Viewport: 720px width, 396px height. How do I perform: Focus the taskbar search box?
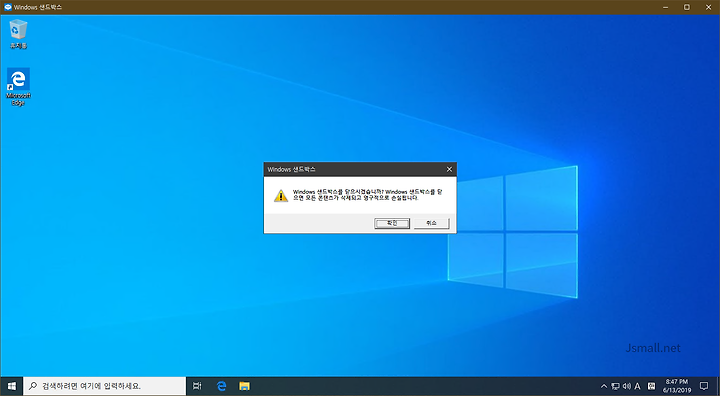pyautogui.click(x=105, y=386)
